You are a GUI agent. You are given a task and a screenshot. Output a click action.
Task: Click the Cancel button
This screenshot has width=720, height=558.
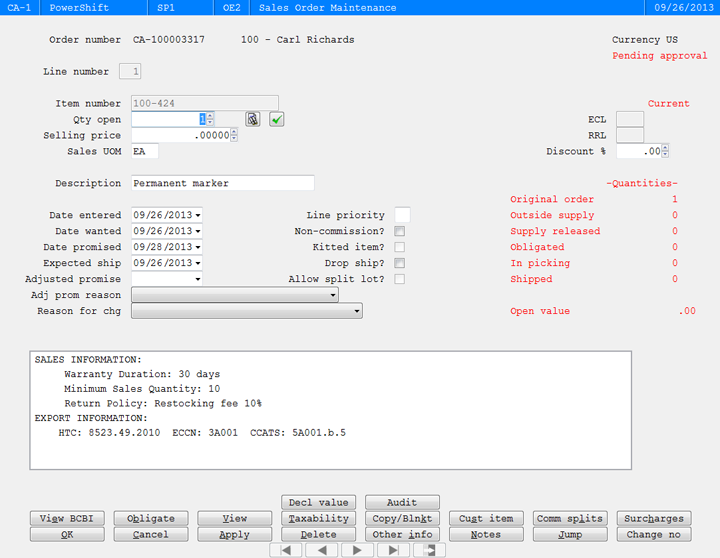(x=151, y=535)
